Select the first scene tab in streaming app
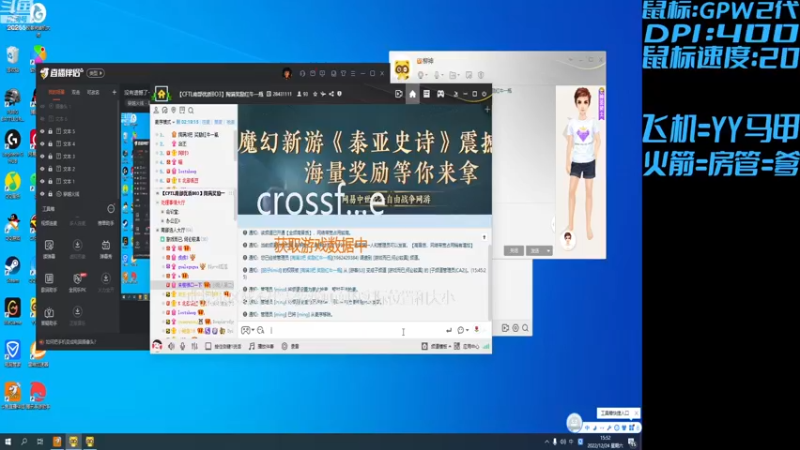Image resolution: width=800 pixels, height=450 pixels. (x=56, y=92)
